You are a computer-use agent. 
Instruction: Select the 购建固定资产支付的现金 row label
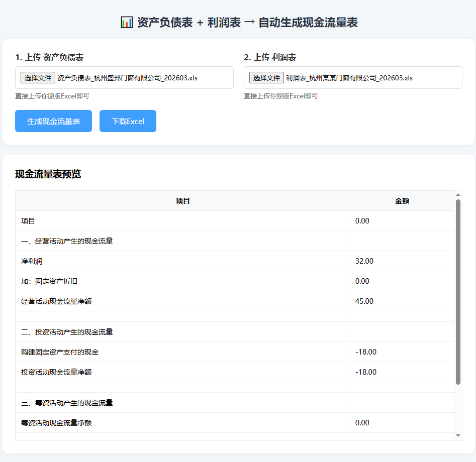pyautogui.click(x=60, y=352)
